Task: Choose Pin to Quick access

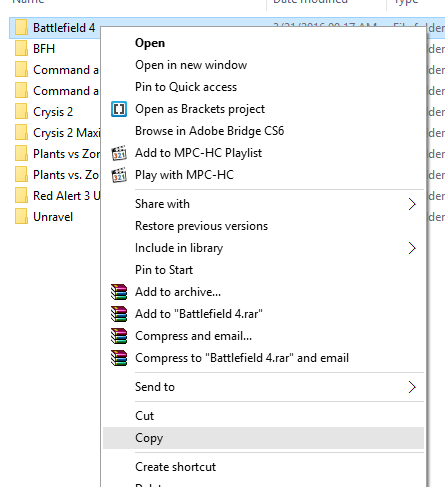Action: [x=263, y=87]
